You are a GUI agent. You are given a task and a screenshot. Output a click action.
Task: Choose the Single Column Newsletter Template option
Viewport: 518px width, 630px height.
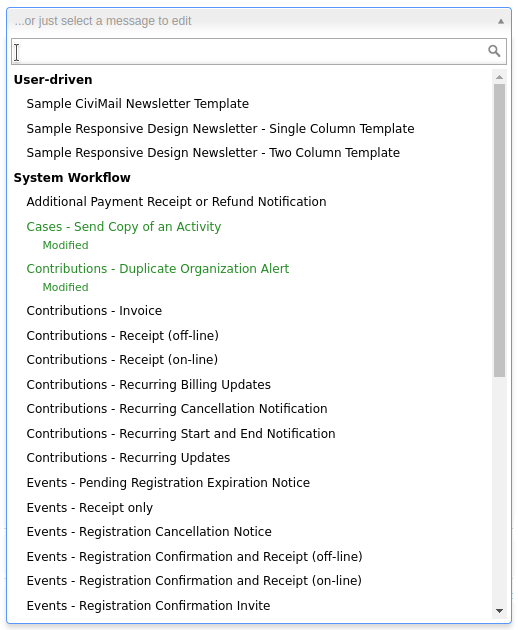pyautogui.click(x=250, y=129)
